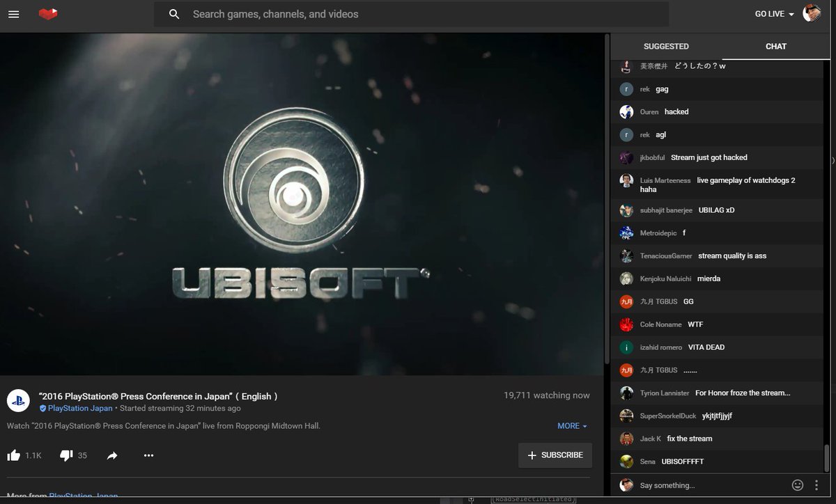Viewport: 836px width, 504px height.
Task: Click the YouTube Gaming heart logo
Action: 48,14
